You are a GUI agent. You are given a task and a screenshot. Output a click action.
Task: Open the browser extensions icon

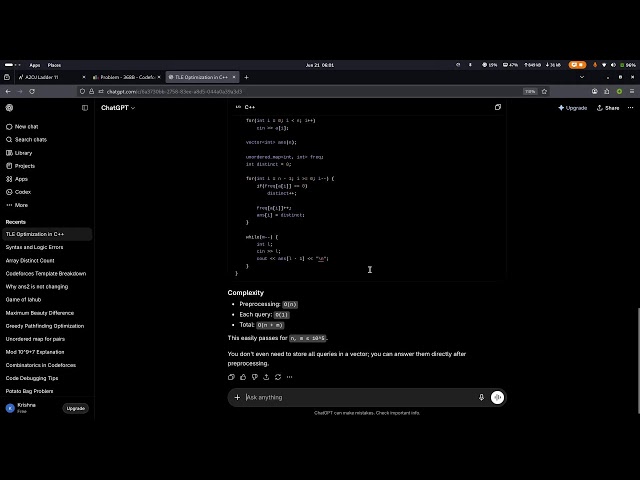(x=607, y=91)
